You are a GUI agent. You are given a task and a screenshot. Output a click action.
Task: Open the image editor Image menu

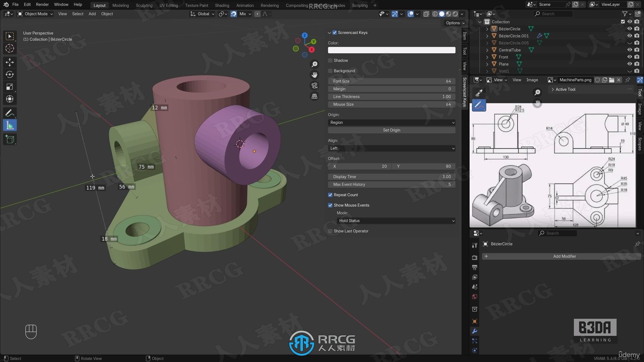coord(532,80)
